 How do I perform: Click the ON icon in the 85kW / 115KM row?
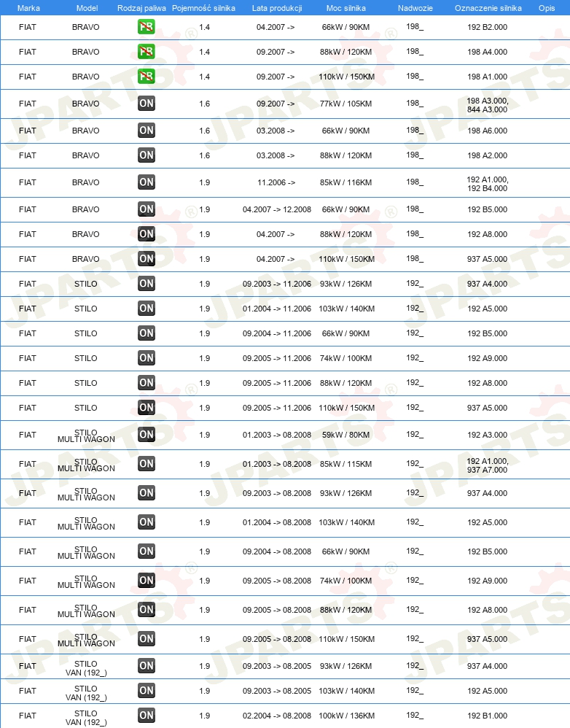coord(146,464)
